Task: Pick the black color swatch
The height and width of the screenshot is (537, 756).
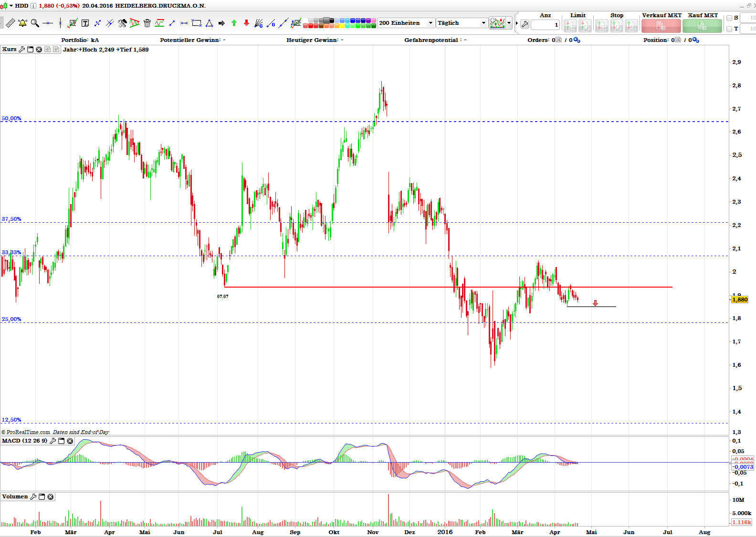Action: coord(332,20)
